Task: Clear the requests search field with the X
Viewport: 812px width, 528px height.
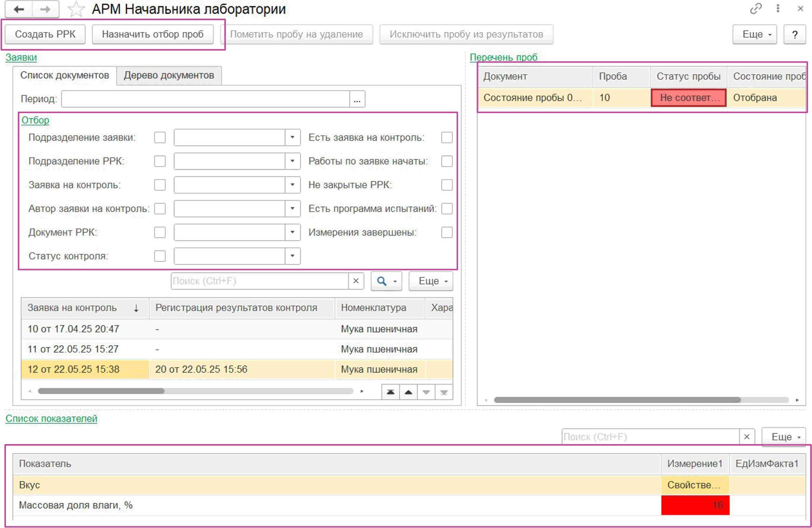Action: 356,281
